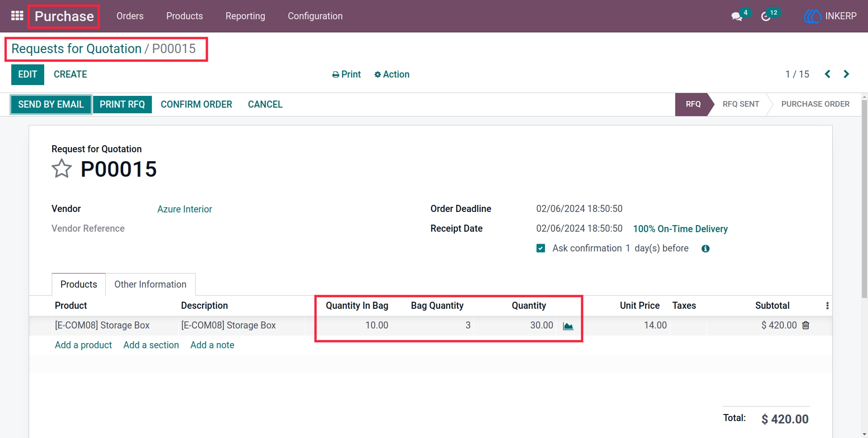The height and width of the screenshot is (438, 868).
Task: Click the RFQ status stage
Action: click(x=693, y=104)
